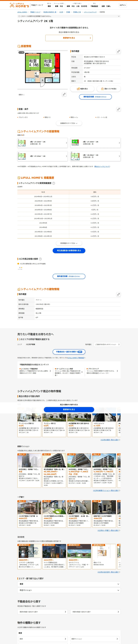Open the help icon next to 賃貸掲載履歴
This screenshot has width=138, height=644.
(54, 183)
